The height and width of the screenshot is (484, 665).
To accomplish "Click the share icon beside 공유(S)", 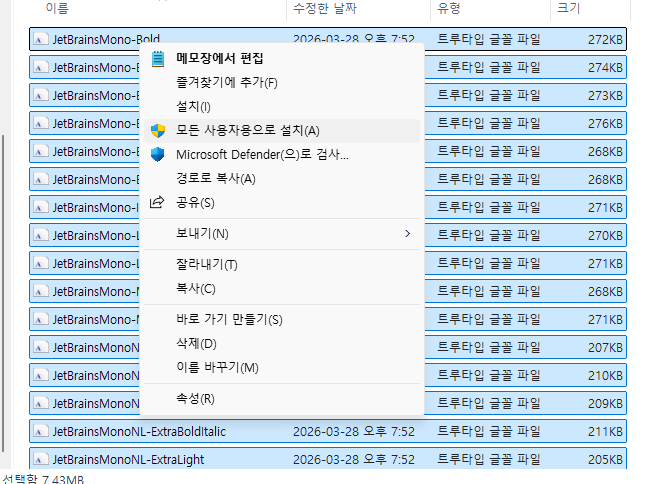I will click(x=157, y=202).
